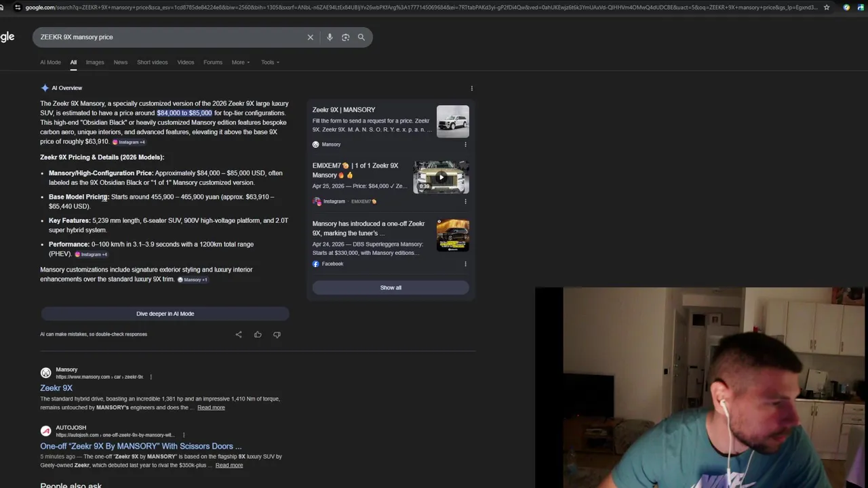This screenshot has width=868, height=488.
Task: Give thumbs down to AI Overview
Action: point(277,335)
